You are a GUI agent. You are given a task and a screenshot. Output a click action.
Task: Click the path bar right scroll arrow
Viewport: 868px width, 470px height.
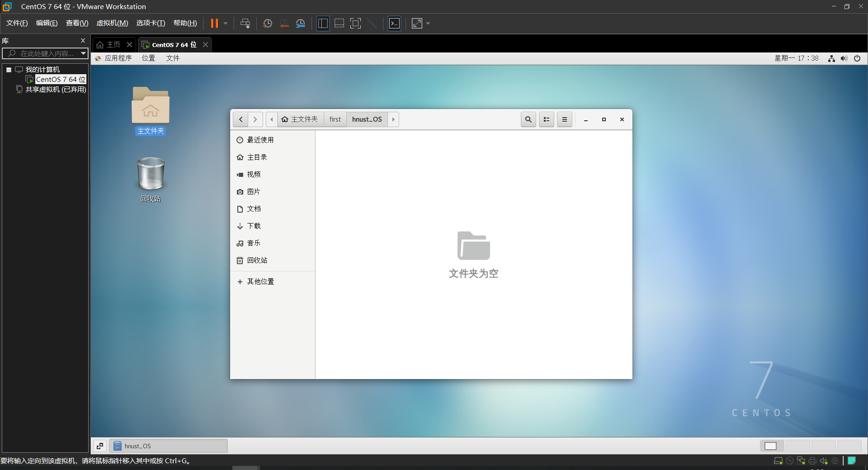[x=393, y=119]
